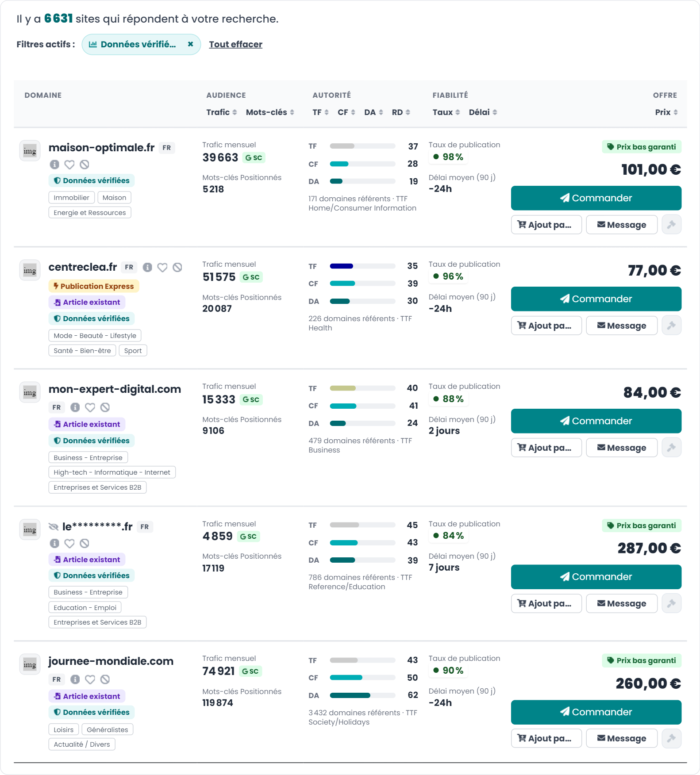700x775 pixels.
Task: Add journee-mondiale.com to cart
Action: click(546, 738)
